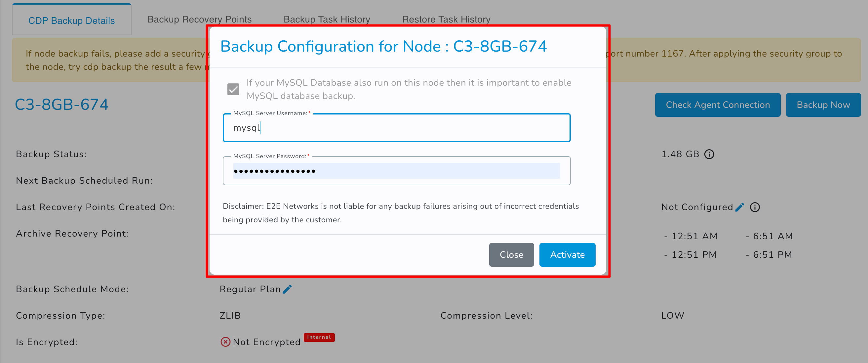The width and height of the screenshot is (868, 363).
Task: Focus the MySQL Server Password field
Action: [x=396, y=171]
